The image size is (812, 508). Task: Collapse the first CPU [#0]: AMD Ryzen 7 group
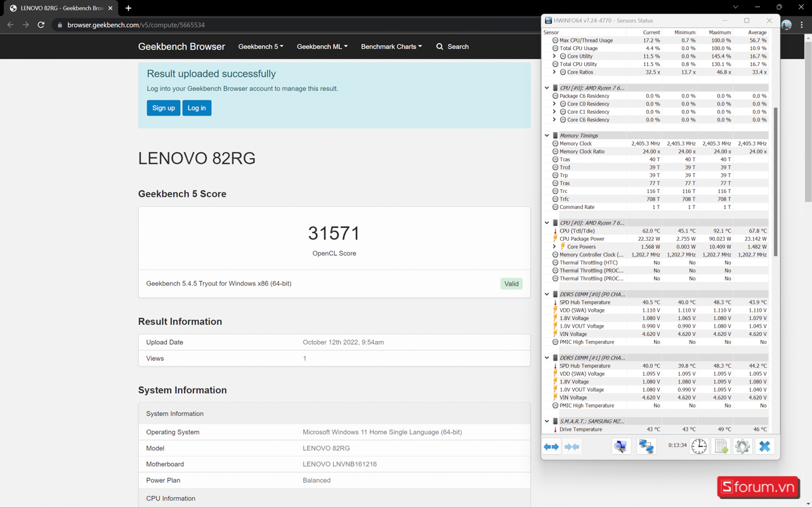click(547, 88)
